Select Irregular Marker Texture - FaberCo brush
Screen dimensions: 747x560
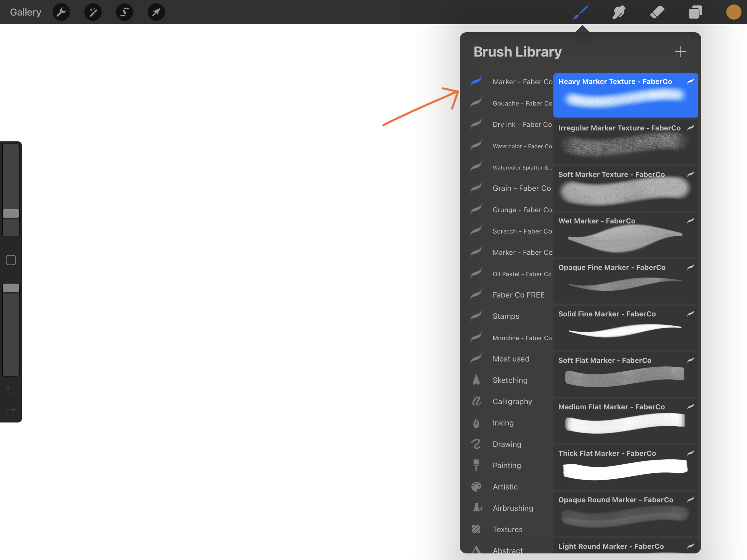pos(625,142)
